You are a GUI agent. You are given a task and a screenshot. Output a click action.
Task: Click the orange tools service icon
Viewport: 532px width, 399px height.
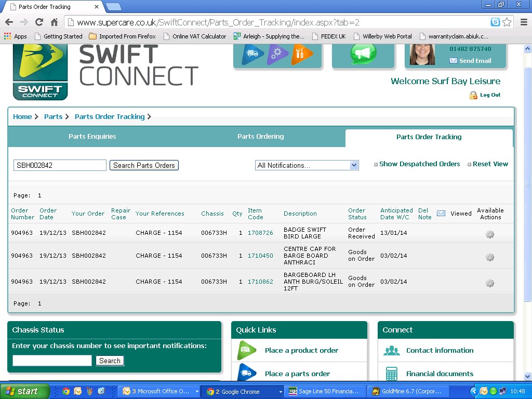pos(301,54)
